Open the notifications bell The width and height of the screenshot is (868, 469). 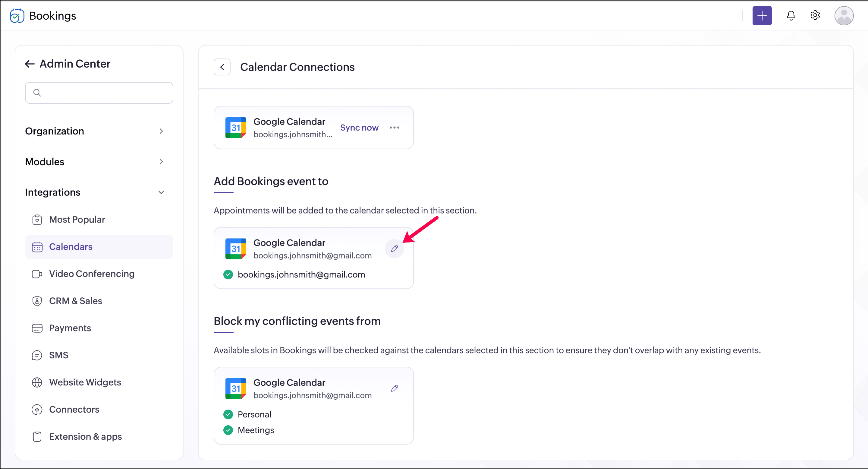(x=791, y=15)
